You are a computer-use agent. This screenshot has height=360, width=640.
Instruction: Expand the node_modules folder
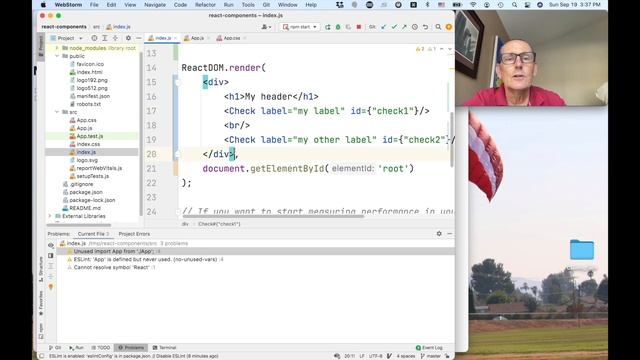click(57, 48)
